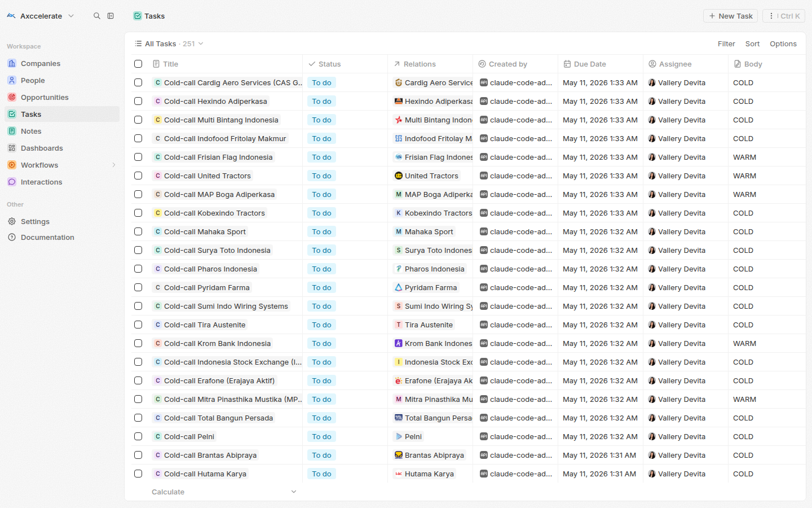
Task: Click the Total Bangun Persada company logo
Action: 399,418
